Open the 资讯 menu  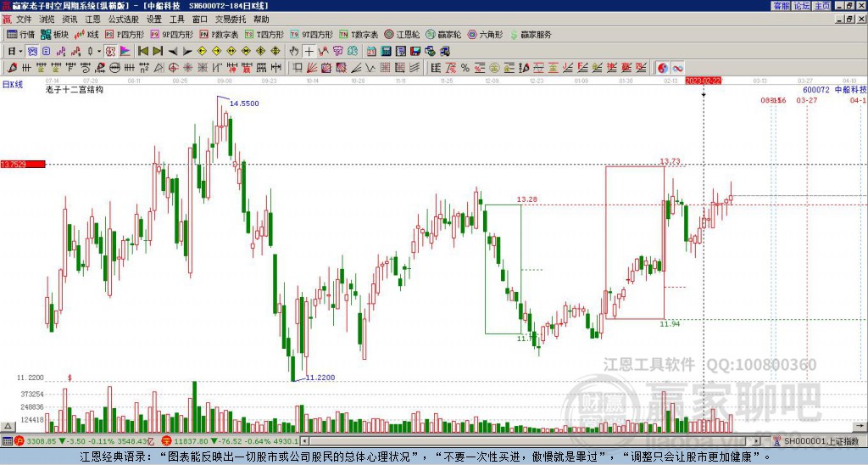[x=70, y=20]
